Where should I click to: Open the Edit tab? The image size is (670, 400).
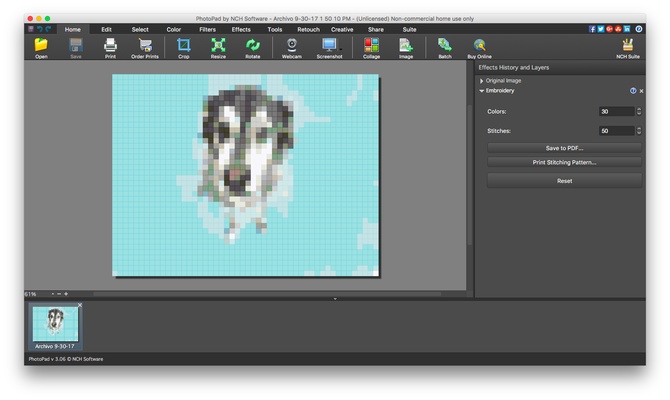[x=106, y=29]
